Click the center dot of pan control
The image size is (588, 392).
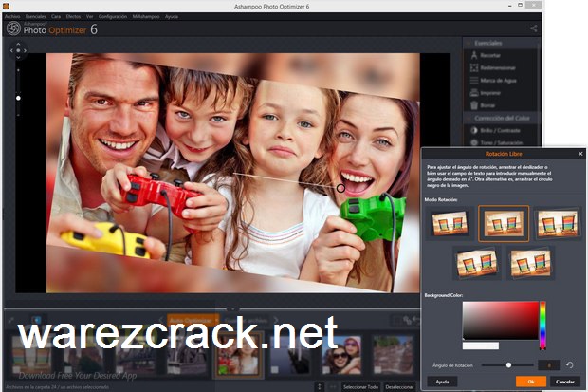pos(18,50)
